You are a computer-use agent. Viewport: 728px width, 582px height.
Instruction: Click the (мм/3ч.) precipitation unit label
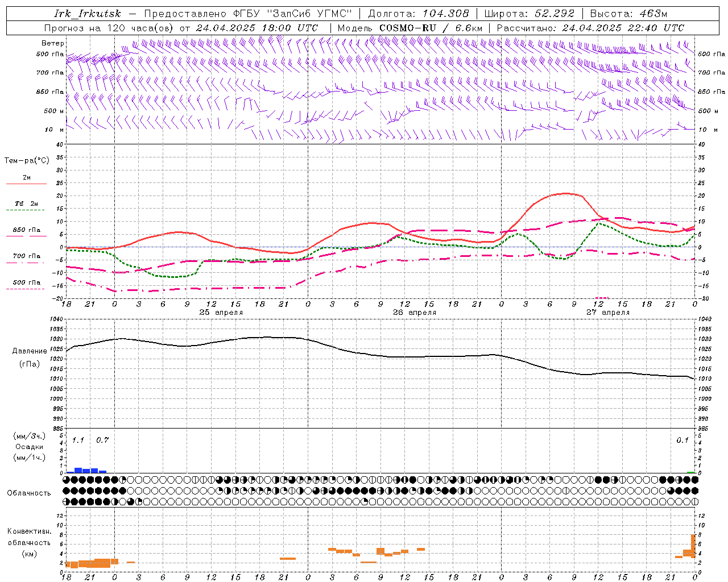click(x=29, y=436)
